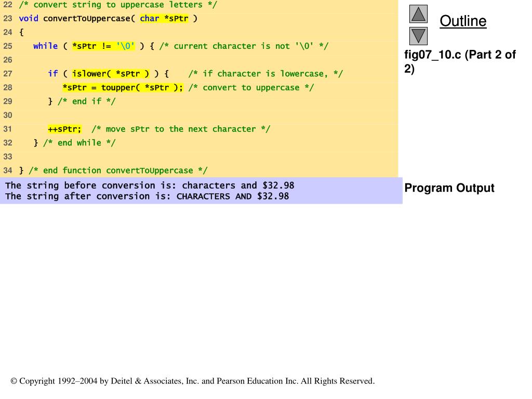Click comment 'convert to uppercase' on line 28

pyautogui.click(x=251, y=87)
